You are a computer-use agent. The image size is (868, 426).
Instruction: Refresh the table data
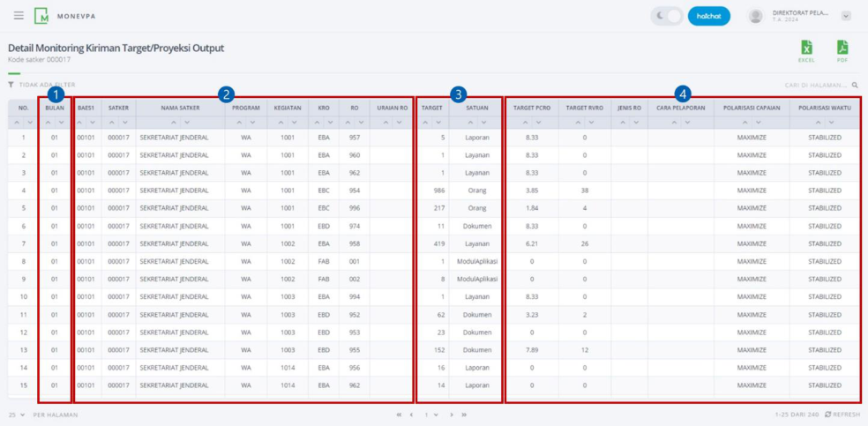tap(842, 415)
